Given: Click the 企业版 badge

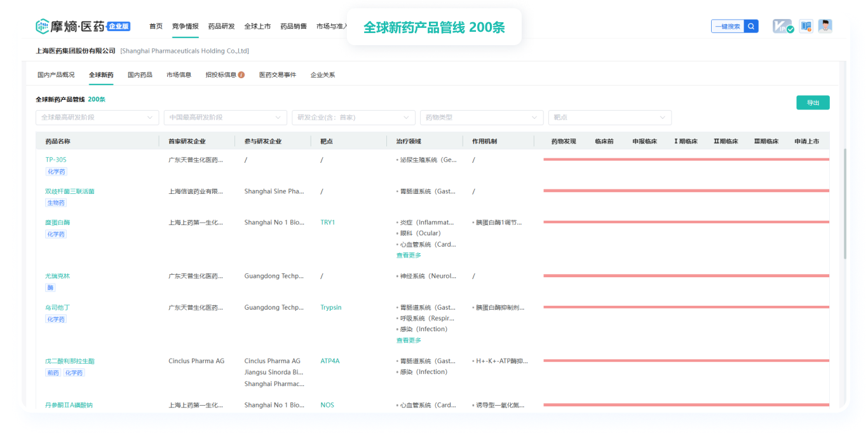Looking at the screenshot, I should [x=119, y=26].
